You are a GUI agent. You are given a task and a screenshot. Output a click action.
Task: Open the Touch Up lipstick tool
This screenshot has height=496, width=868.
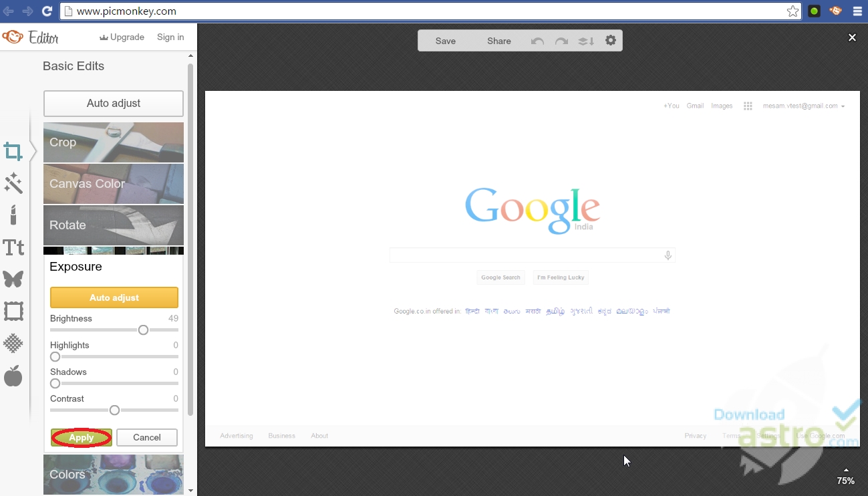[13, 215]
